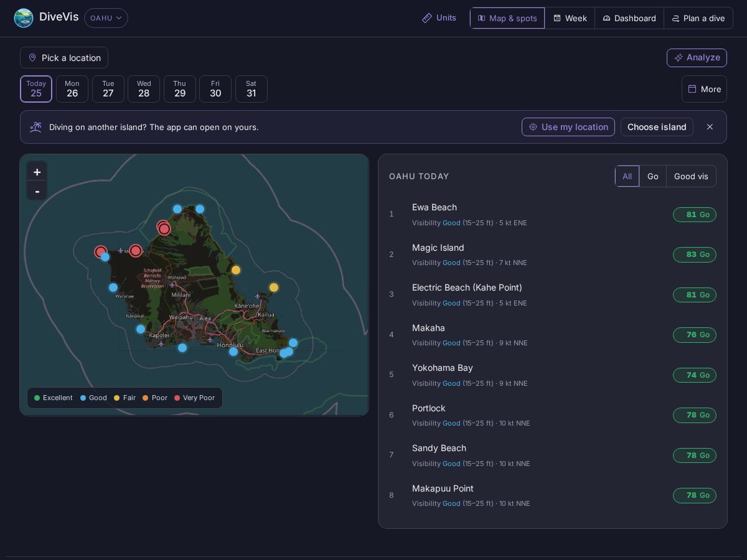Image resolution: width=747 pixels, height=560 pixels.
Task: Click the sparkle icon on Analyze
Action: coord(679,57)
